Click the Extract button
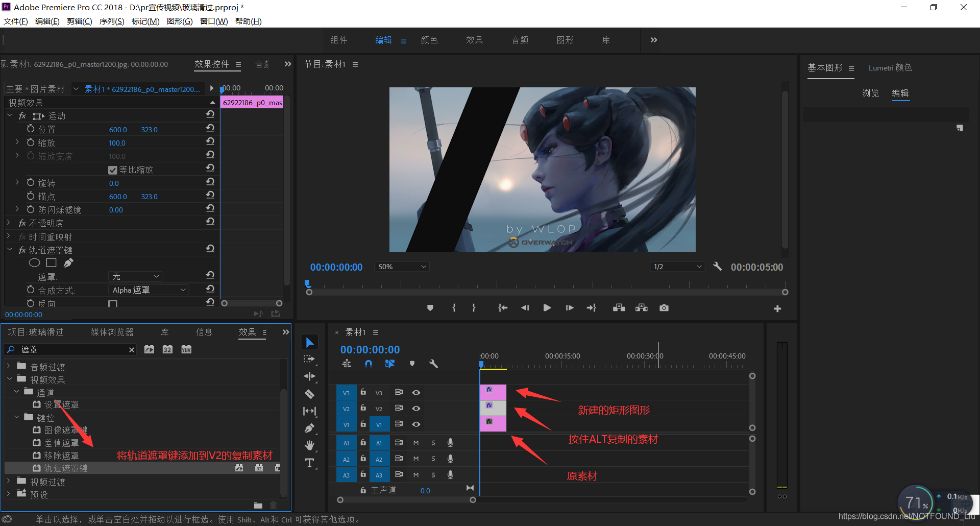Image resolution: width=980 pixels, height=526 pixels. click(642, 308)
